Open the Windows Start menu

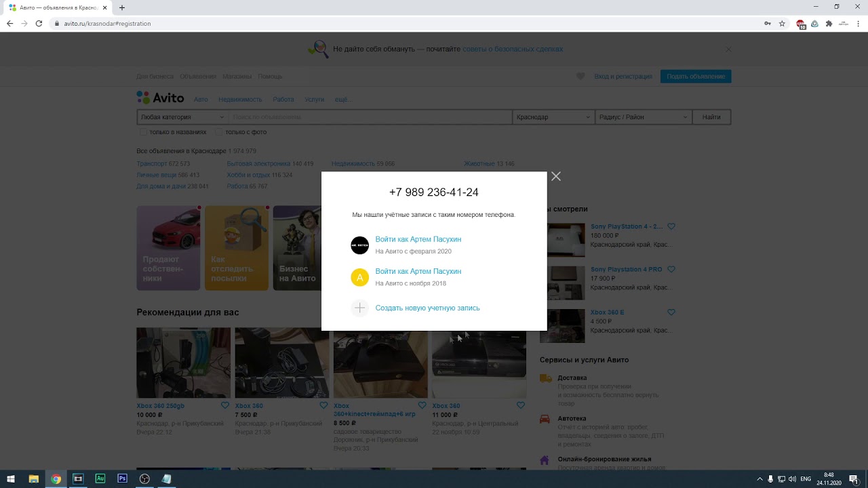pos(11,479)
